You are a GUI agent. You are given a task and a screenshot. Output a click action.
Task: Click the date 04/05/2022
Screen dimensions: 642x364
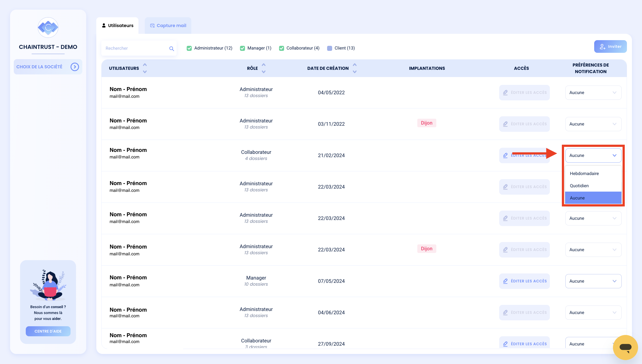[331, 93]
